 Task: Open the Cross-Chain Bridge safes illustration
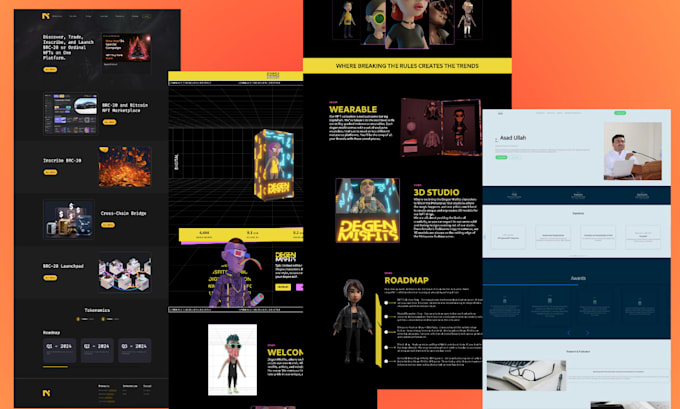(x=69, y=219)
